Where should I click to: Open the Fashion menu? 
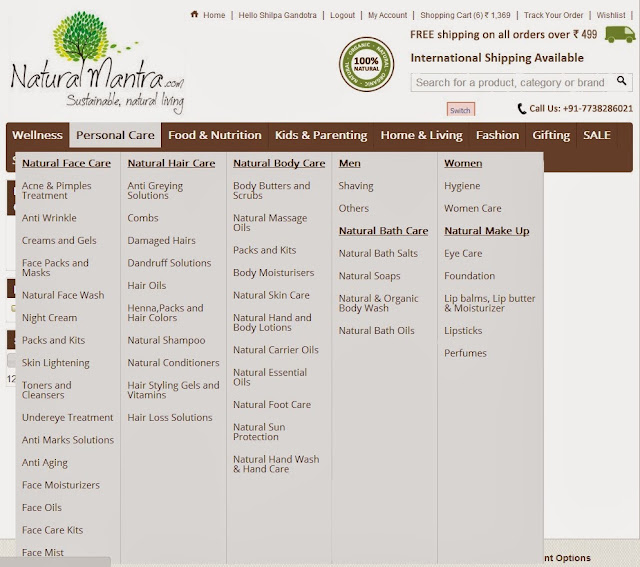497,135
